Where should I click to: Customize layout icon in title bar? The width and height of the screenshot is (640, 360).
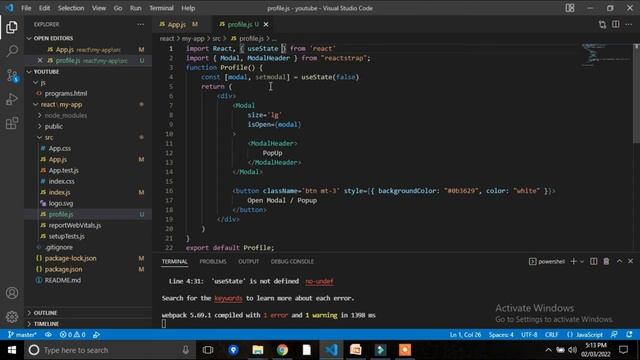click(570, 8)
